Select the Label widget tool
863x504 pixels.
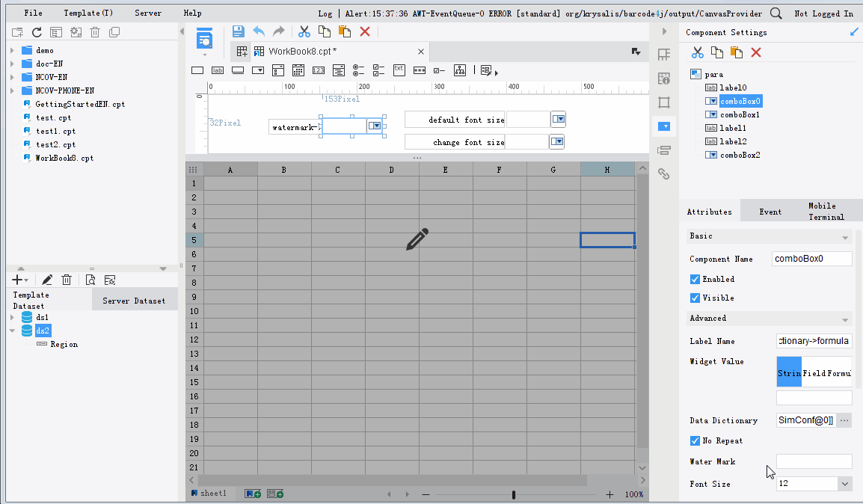217,70
